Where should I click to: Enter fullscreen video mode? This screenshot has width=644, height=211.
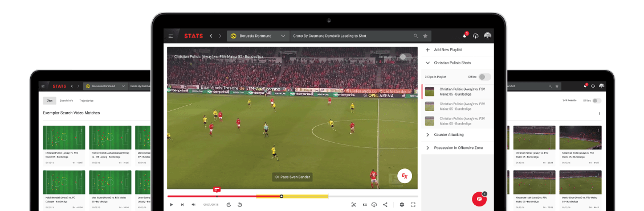[413, 204]
